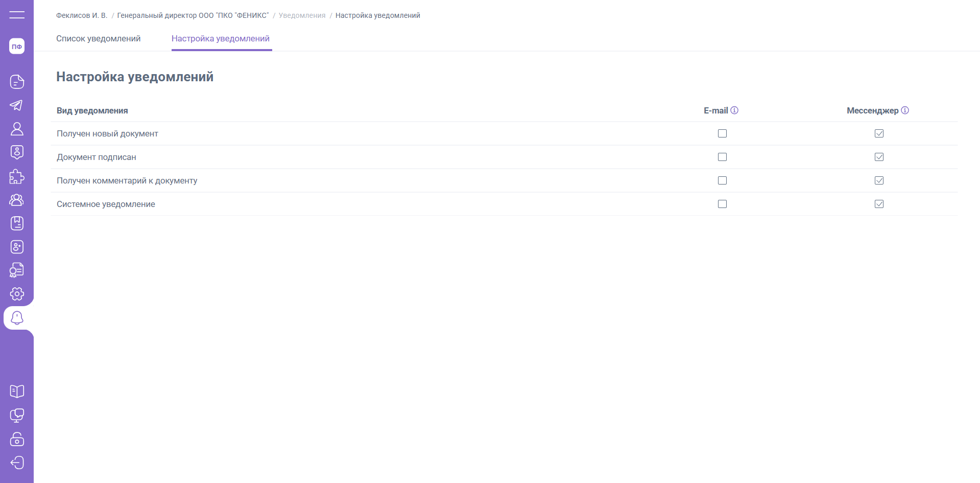Screen dimensions: 980x483
Task: Click the Мессенджер column info icon
Action: 905,110
